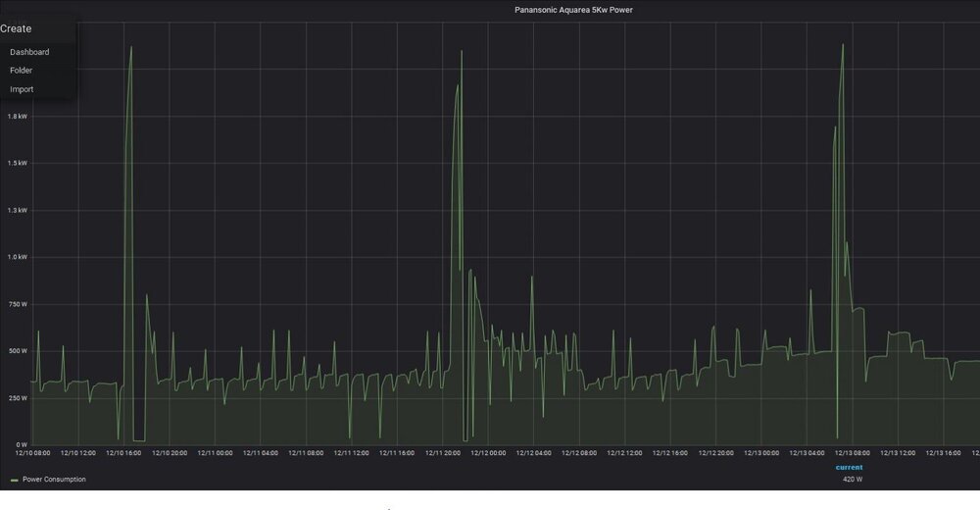Choose Folder in the Create menu

coord(21,71)
